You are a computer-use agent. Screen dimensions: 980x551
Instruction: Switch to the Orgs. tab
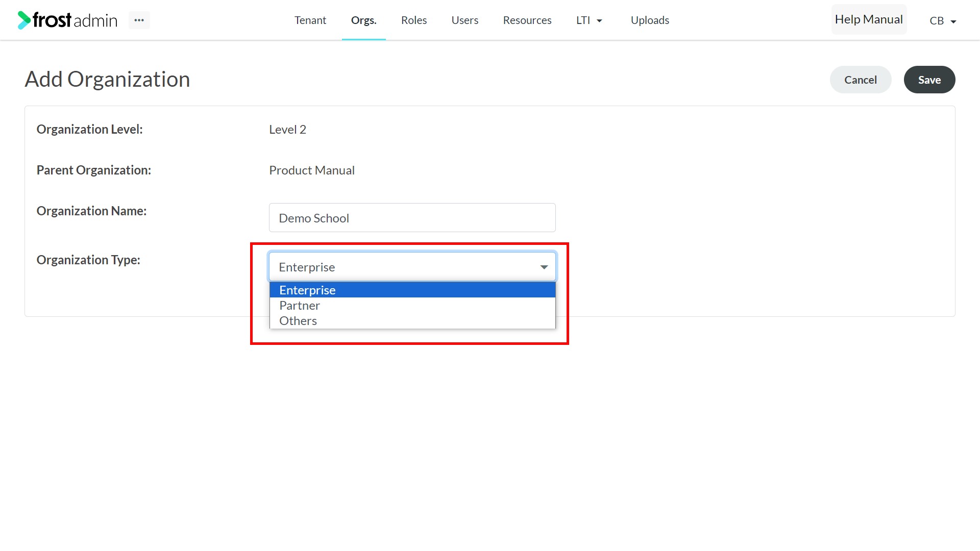[x=363, y=20]
